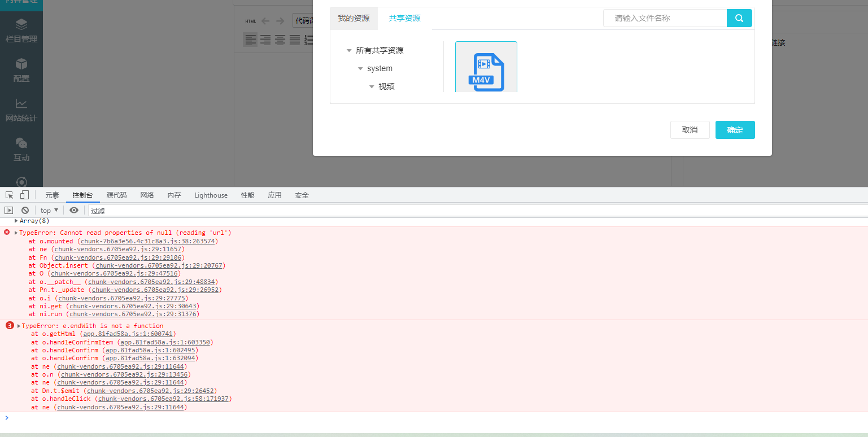
Task: Select the M4V video file thumbnail
Action: point(486,68)
